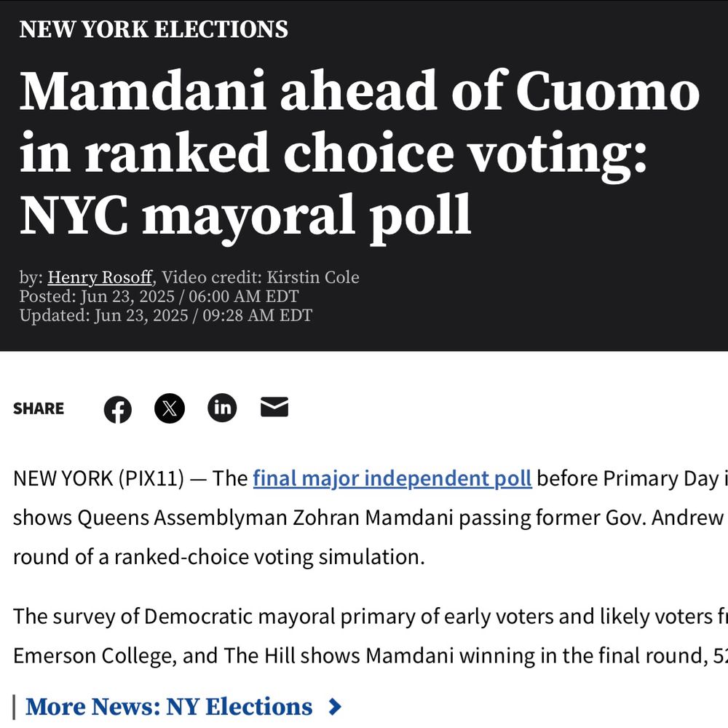Click the paragraph starting NEW YORK (PIX11)
Screen dimensions: 728x728
(371, 517)
